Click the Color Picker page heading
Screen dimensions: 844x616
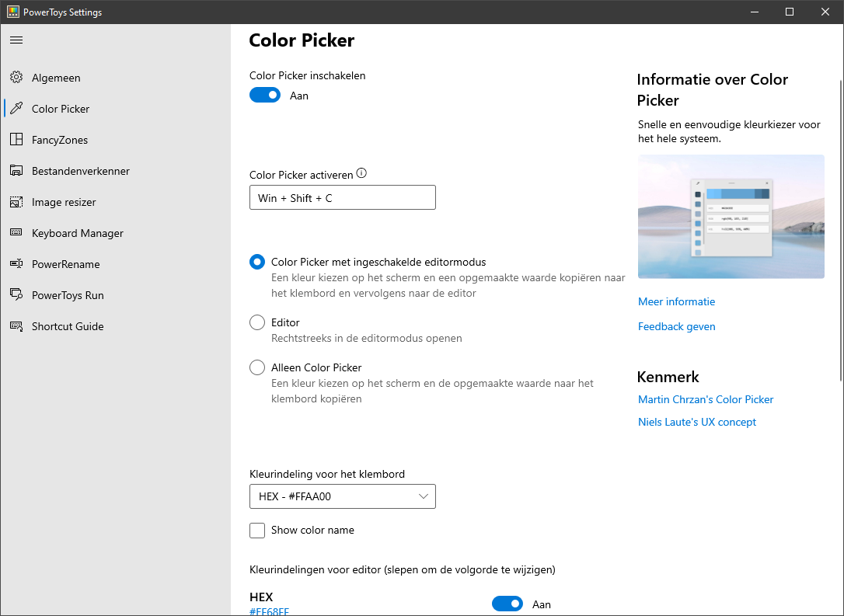(302, 40)
